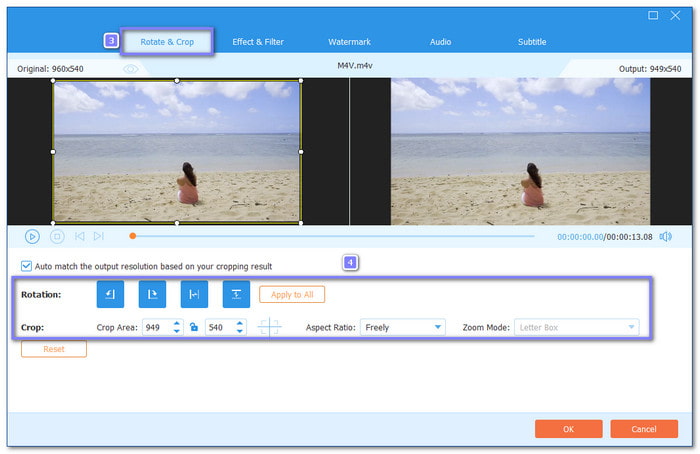This screenshot has width=700, height=454.
Task: Open the Audio tab
Action: pos(440,42)
